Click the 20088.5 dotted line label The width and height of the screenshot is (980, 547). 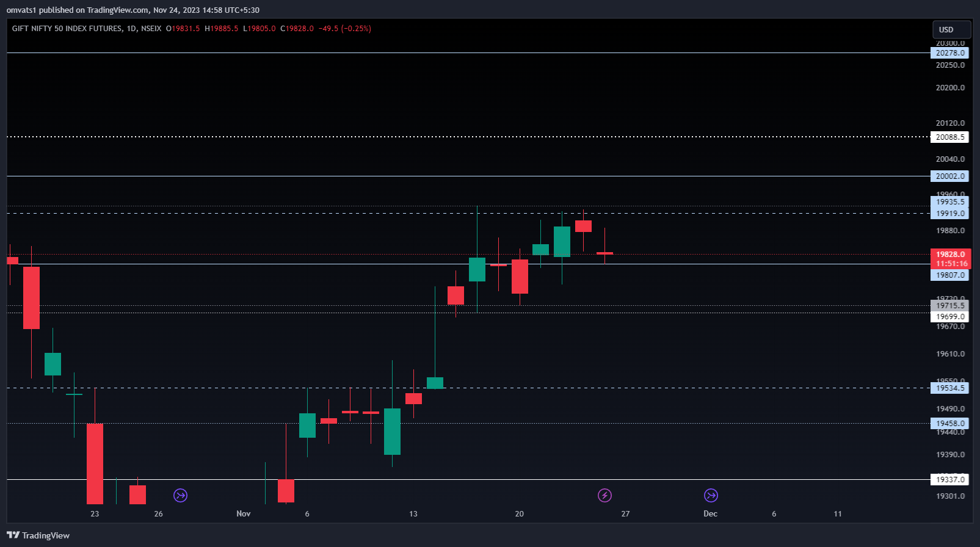click(x=950, y=137)
